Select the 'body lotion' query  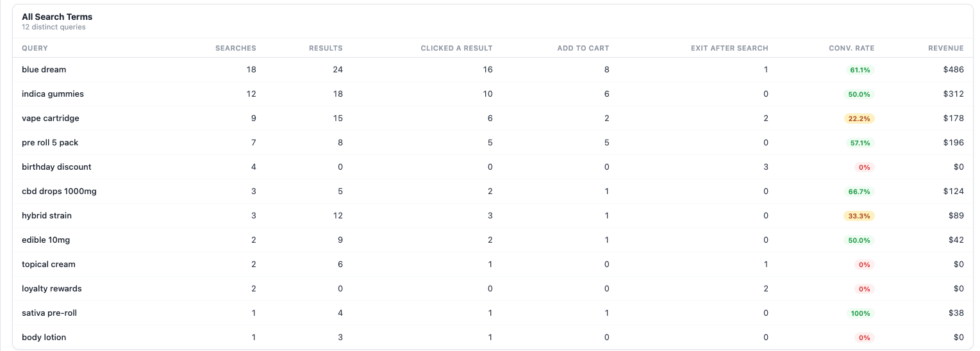[x=44, y=338]
